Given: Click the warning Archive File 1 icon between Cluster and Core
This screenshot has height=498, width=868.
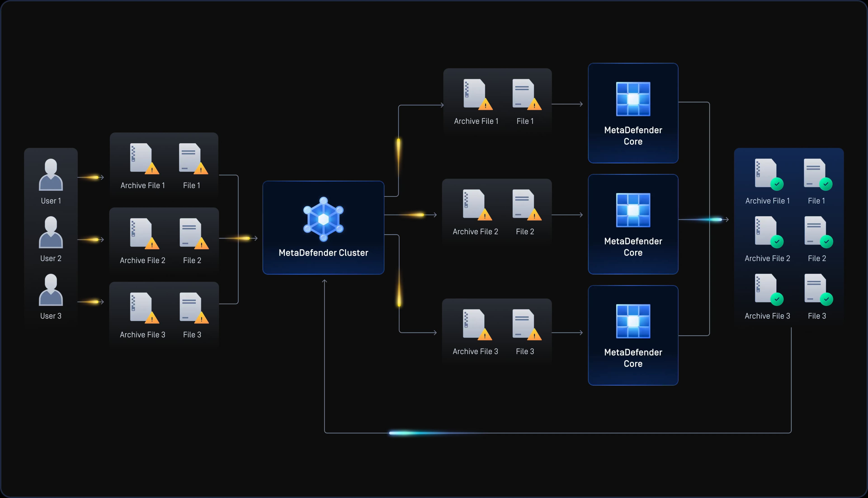Looking at the screenshot, I should pos(478,95).
